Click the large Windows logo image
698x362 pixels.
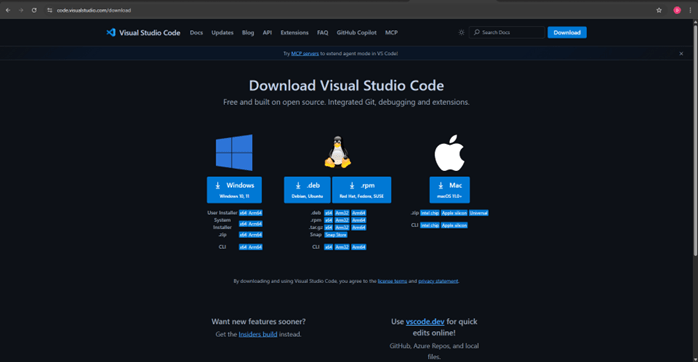(x=234, y=153)
